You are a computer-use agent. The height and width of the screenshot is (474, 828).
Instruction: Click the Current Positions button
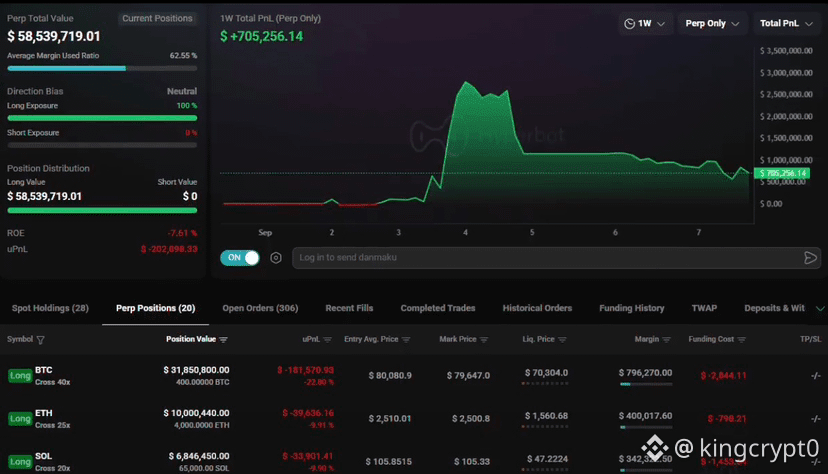[157, 18]
